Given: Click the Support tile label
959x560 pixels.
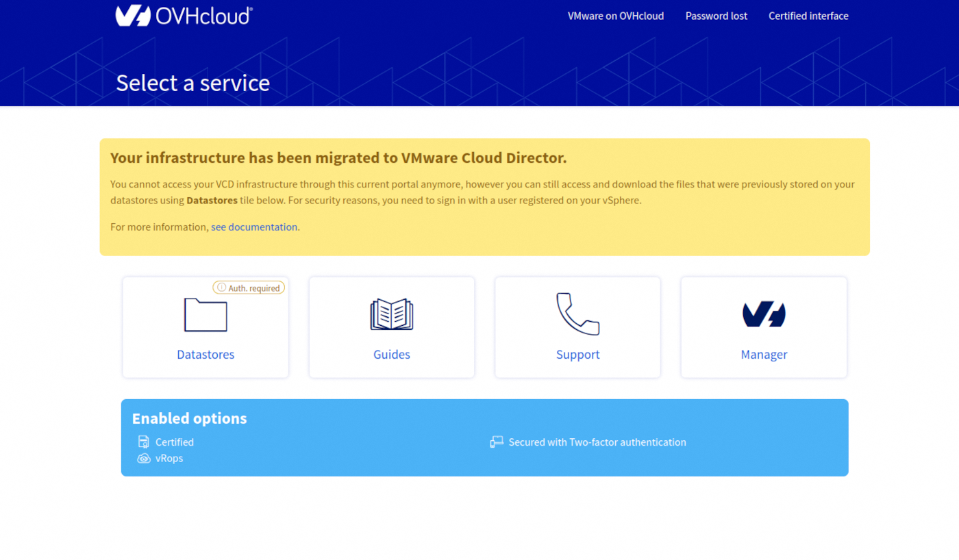Looking at the screenshot, I should (x=577, y=354).
